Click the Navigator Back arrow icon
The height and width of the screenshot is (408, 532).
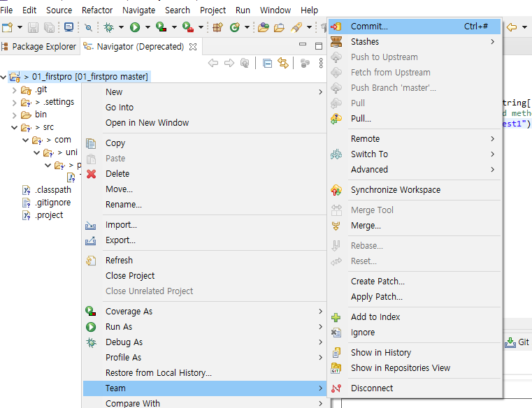[213, 63]
